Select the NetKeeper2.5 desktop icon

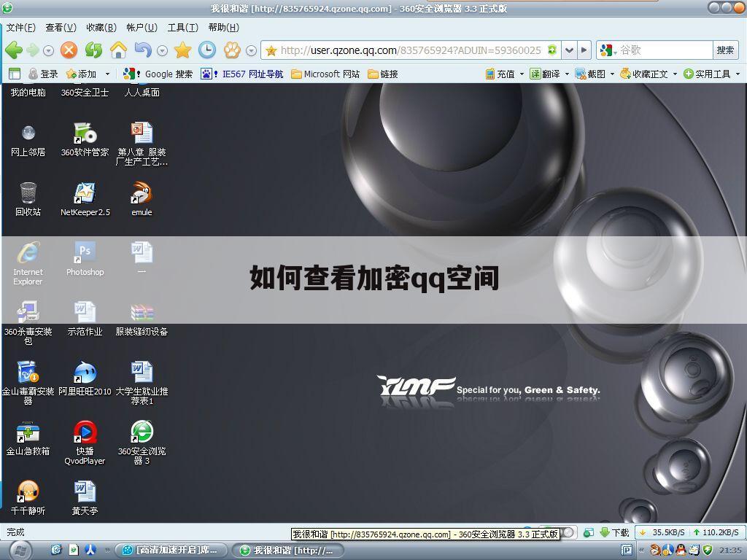[x=85, y=199]
